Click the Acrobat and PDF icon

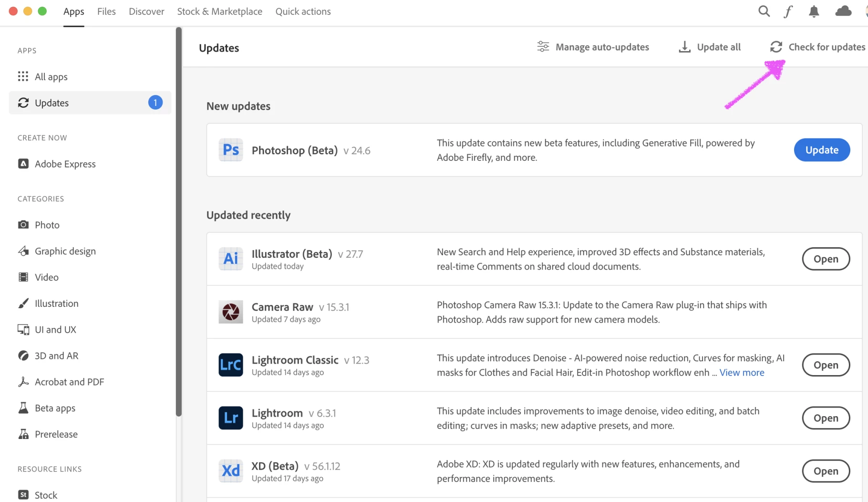pos(23,382)
